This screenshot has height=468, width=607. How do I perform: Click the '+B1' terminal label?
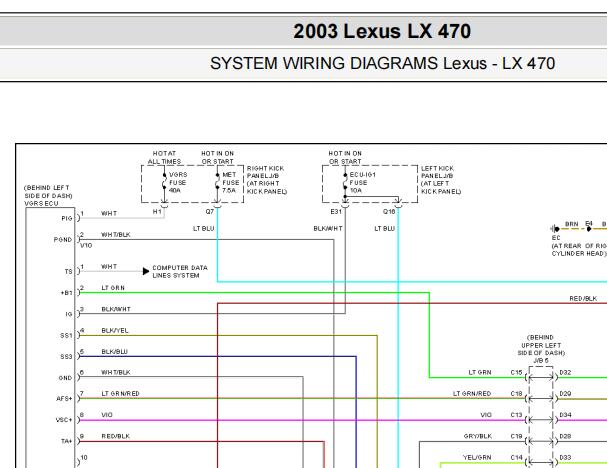click(x=67, y=293)
